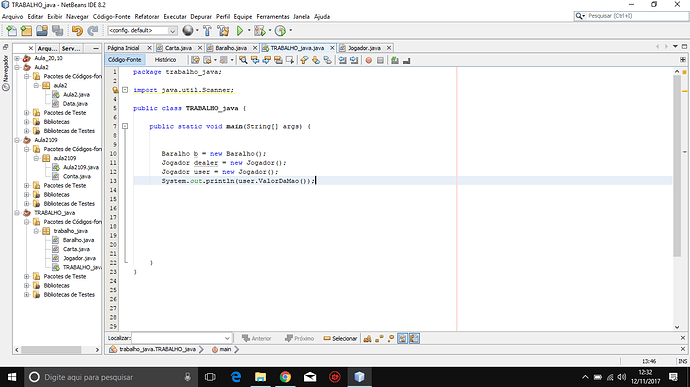
Task: Click the Undo arrow in the toolbar
Action: [77, 31]
